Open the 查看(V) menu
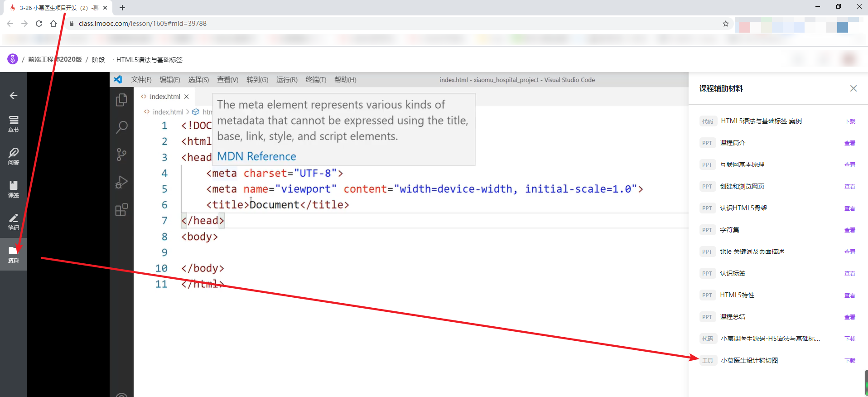868x397 pixels. [x=227, y=80]
